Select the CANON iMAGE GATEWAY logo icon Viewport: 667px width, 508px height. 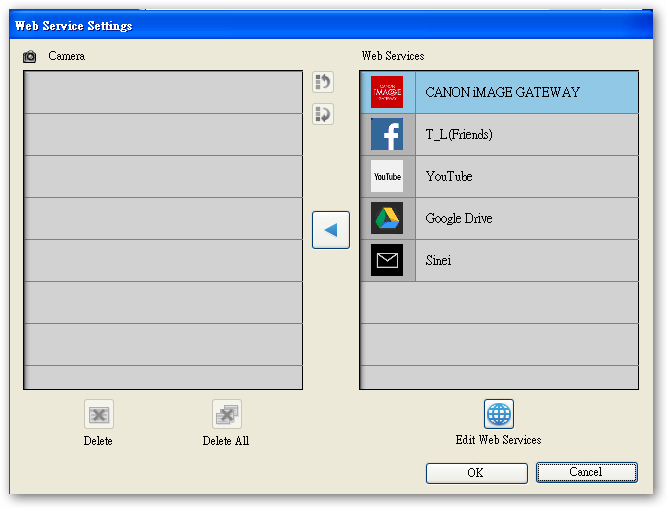pos(387,92)
